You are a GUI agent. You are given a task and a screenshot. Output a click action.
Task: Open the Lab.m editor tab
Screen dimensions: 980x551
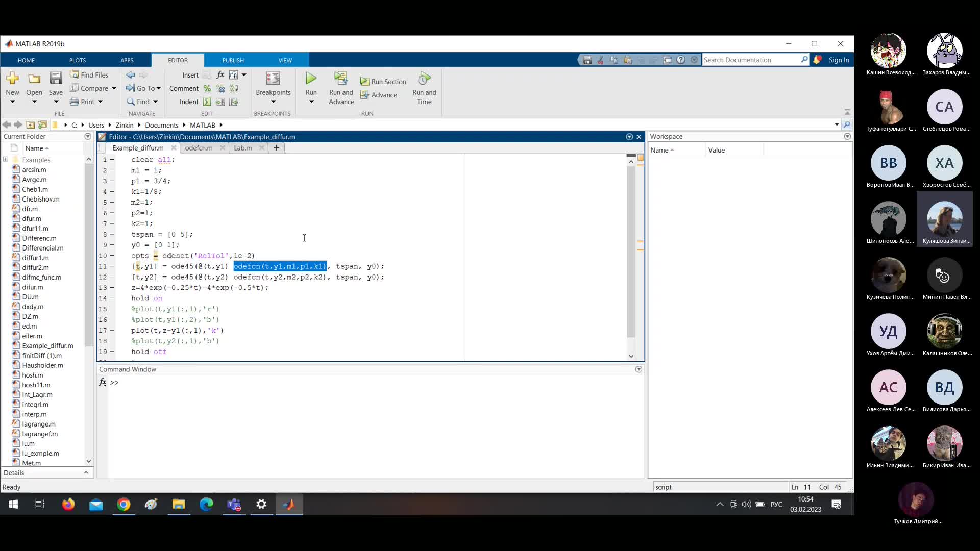click(243, 148)
